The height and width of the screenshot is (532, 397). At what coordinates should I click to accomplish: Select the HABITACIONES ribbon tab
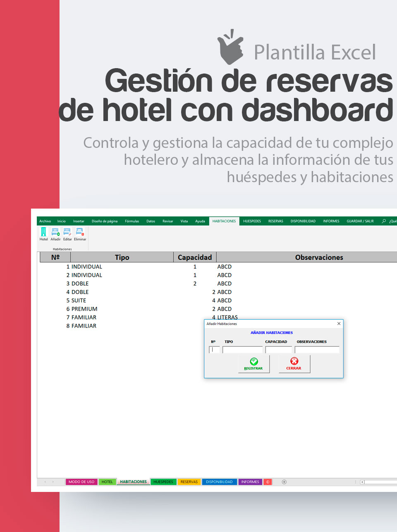(224, 221)
